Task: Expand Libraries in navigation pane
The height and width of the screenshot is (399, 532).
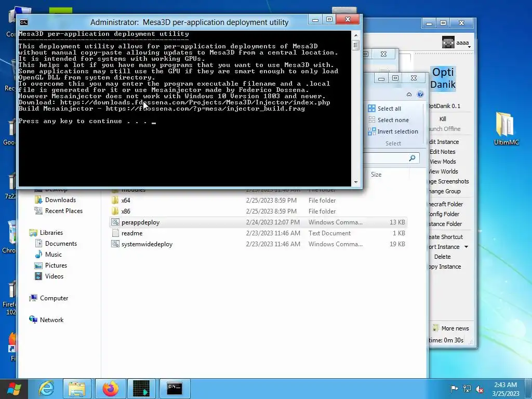Action: [51, 232]
